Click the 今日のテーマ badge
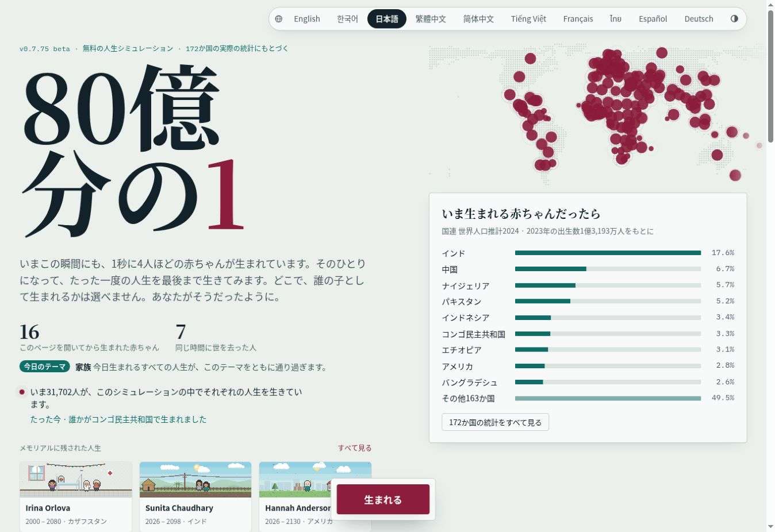Viewport: 775px width, 532px height. [x=45, y=367]
